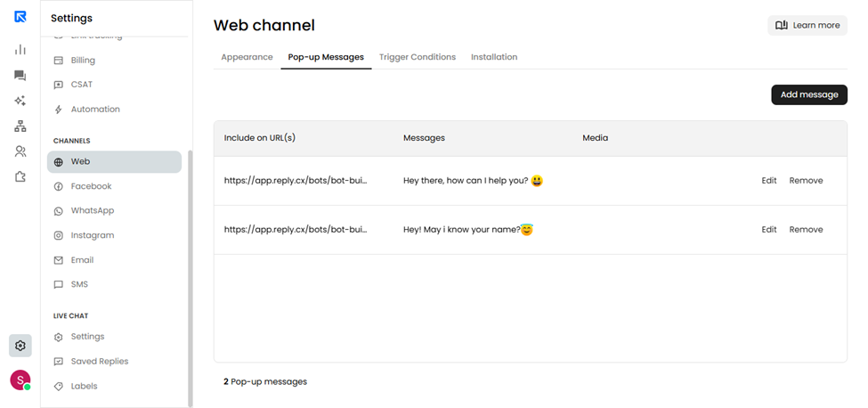Open the user avatar profile icon
The height and width of the screenshot is (408, 868).
tap(20, 380)
